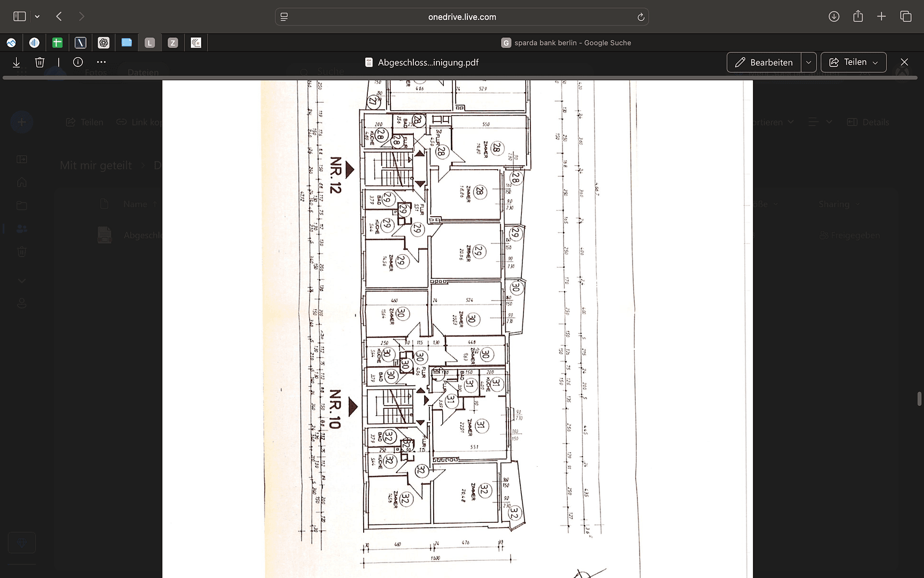Switch to sparda bank berlin Google tab
The width and height of the screenshot is (924, 578).
point(566,43)
